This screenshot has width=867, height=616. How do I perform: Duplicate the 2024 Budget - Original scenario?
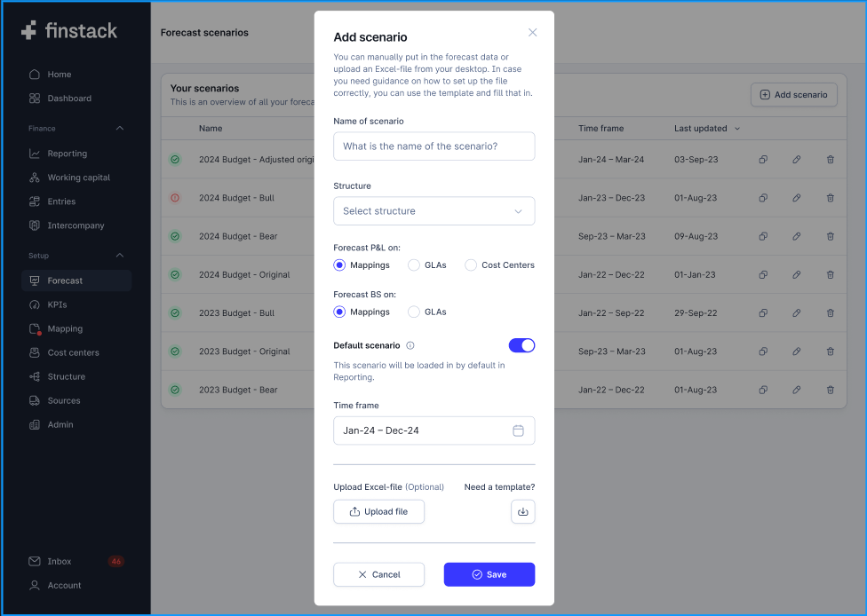763,274
